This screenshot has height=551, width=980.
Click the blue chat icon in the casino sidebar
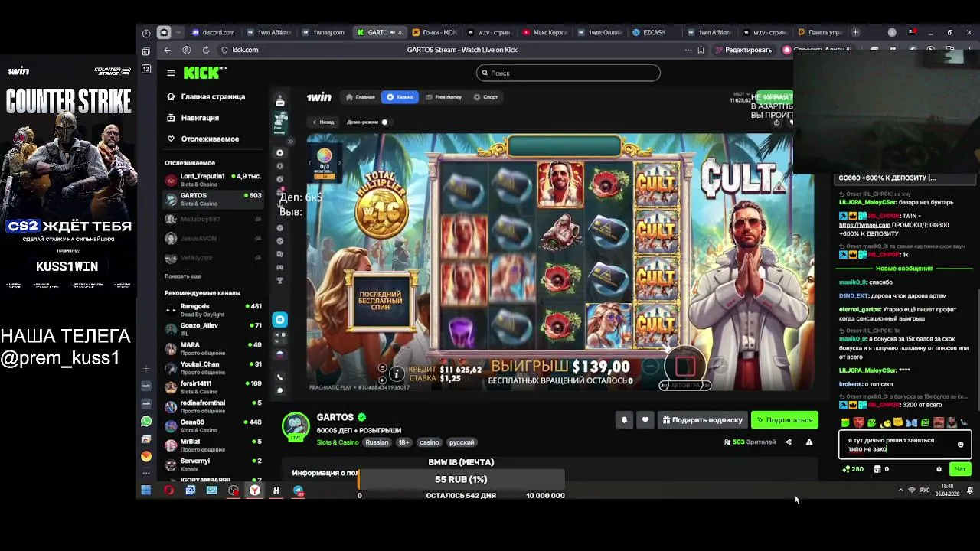tap(280, 320)
